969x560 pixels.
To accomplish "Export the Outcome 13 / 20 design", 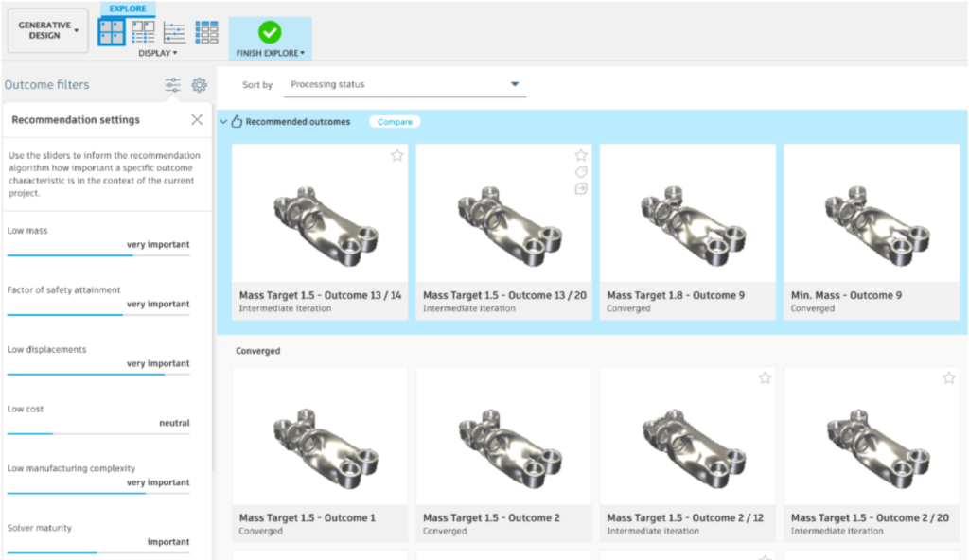I will coord(581,188).
